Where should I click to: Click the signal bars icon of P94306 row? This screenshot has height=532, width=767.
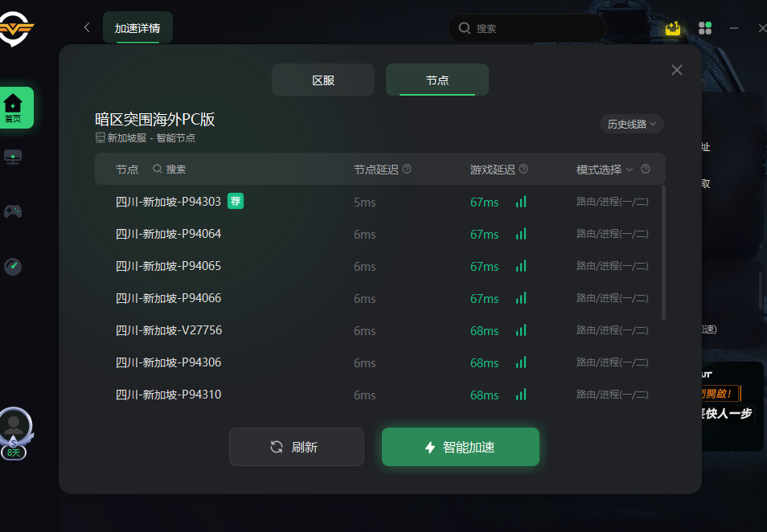coord(521,362)
